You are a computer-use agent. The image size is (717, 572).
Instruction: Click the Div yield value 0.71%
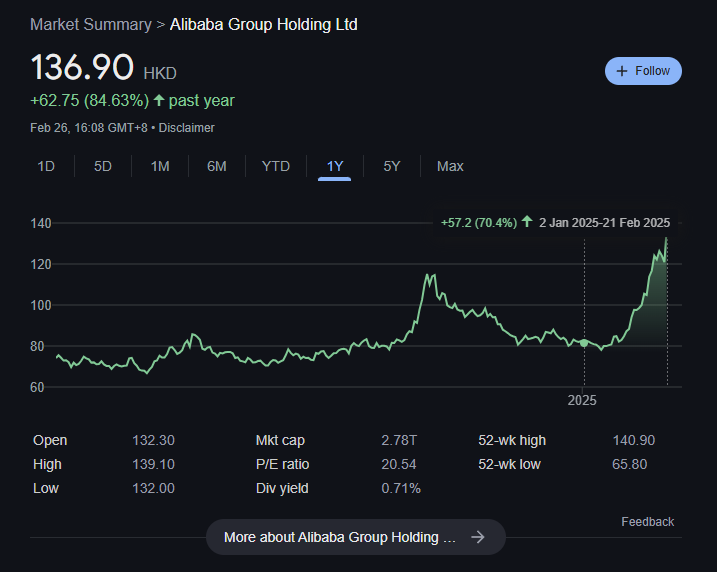coord(401,488)
